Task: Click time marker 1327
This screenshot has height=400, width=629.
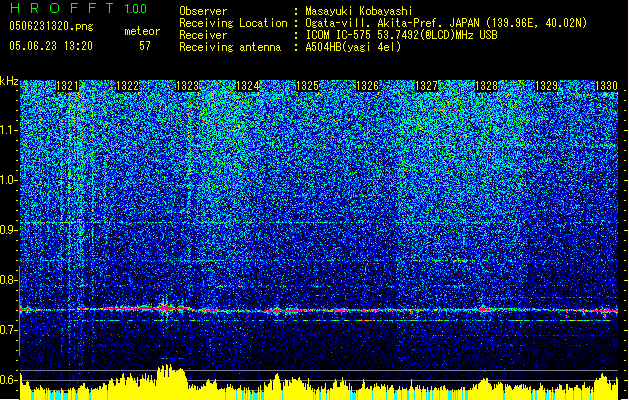Action: (426, 86)
